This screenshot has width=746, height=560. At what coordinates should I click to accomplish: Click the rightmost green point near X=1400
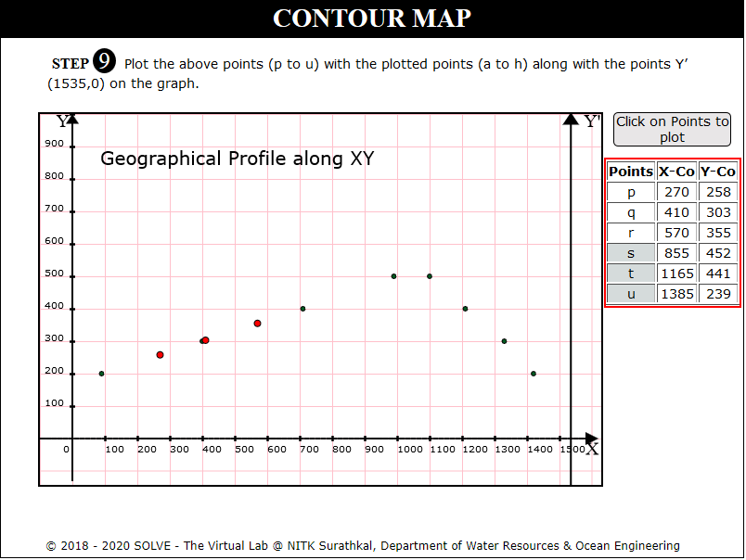click(534, 374)
